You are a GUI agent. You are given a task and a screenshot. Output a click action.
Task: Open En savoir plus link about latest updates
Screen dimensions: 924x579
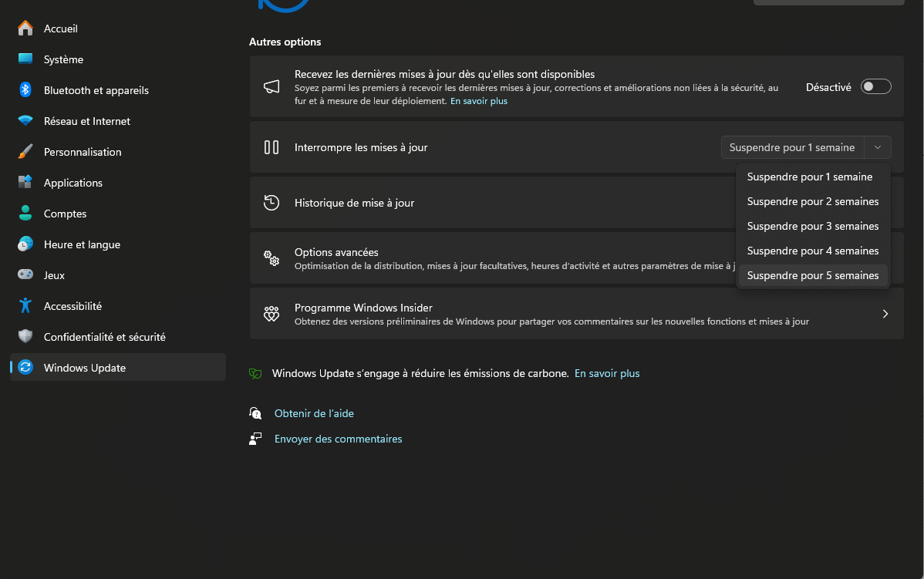[478, 101]
